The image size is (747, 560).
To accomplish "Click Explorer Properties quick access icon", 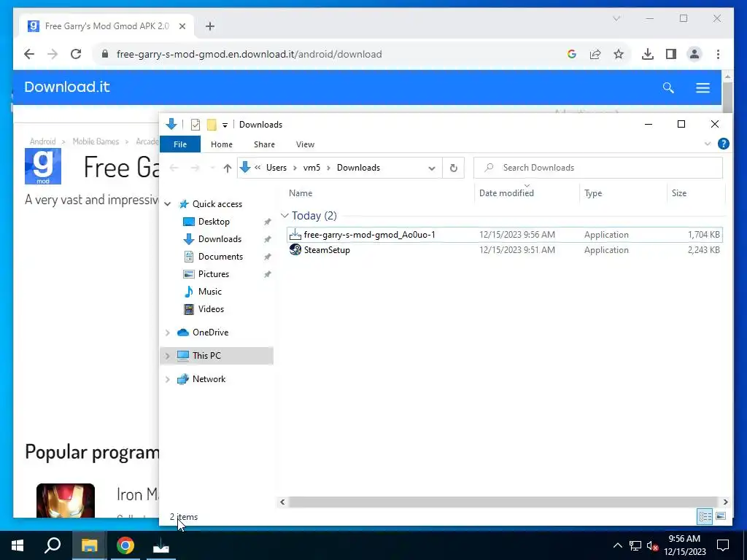I will (196, 125).
